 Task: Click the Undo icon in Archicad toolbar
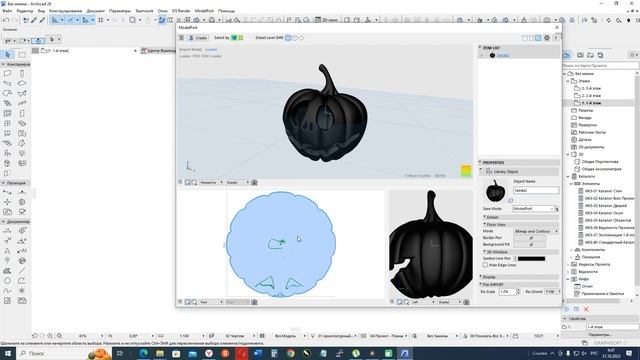pyautogui.click(x=6, y=20)
